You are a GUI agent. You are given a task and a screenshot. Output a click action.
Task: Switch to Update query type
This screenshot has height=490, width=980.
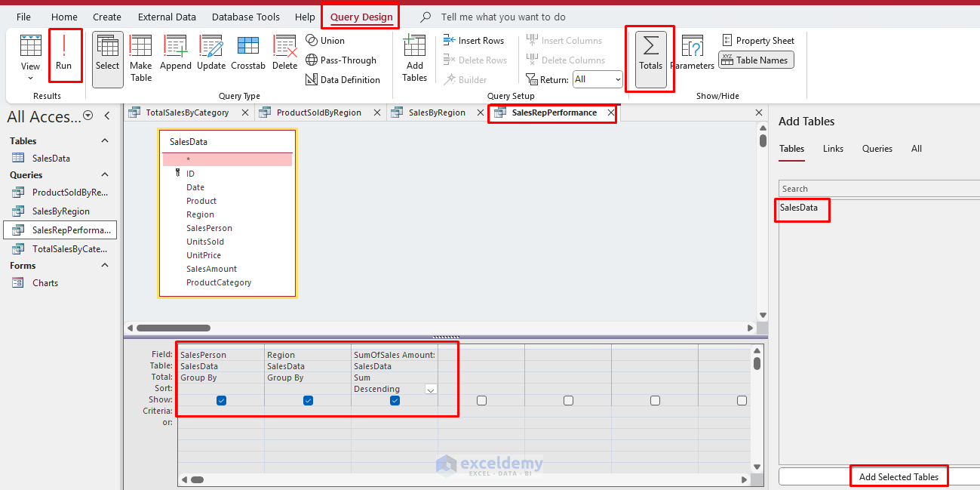click(211, 54)
